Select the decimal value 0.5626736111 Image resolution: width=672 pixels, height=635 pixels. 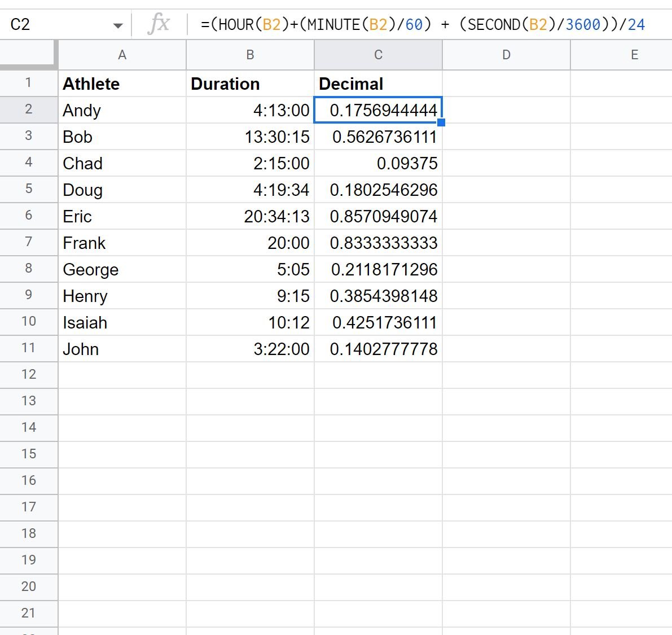click(x=379, y=137)
